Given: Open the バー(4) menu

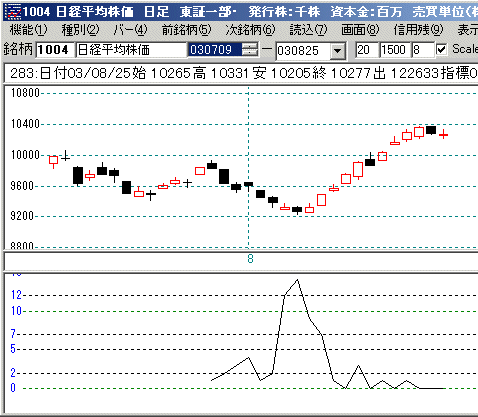Looking at the screenshot, I should point(130,30).
